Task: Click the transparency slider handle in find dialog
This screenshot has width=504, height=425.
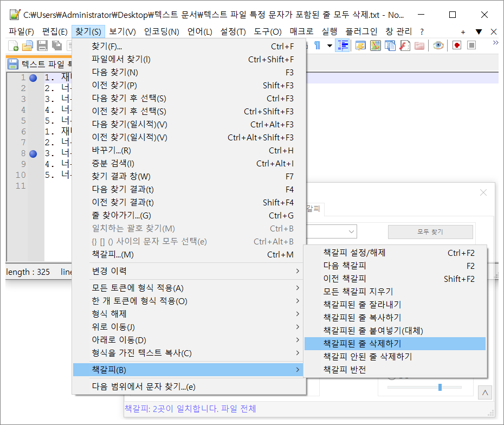Action: point(440,387)
